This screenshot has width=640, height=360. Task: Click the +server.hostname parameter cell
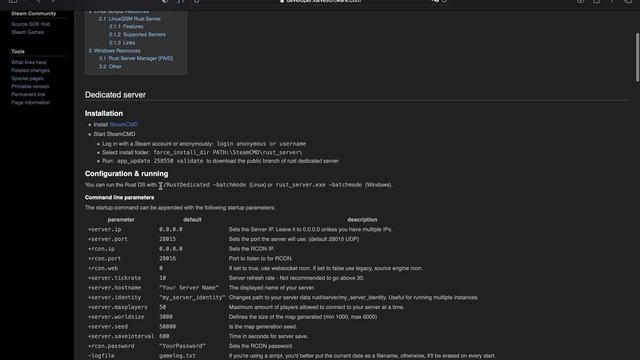tap(114, 288)
